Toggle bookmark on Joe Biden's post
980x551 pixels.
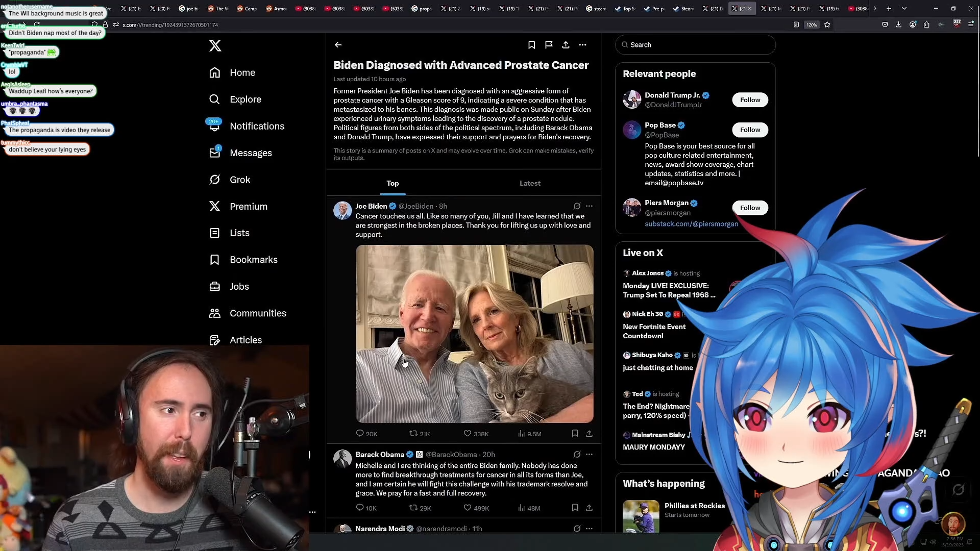[575, 434]
